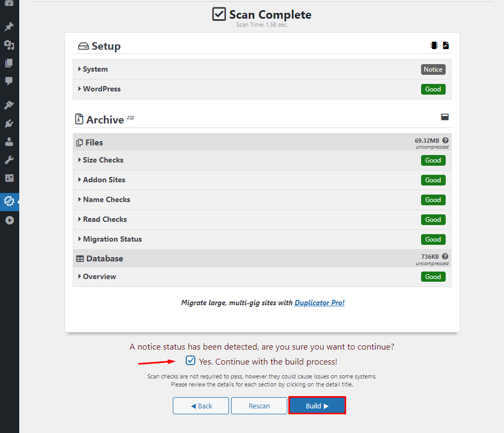Open the Plugins plug icon

(9, 123)
